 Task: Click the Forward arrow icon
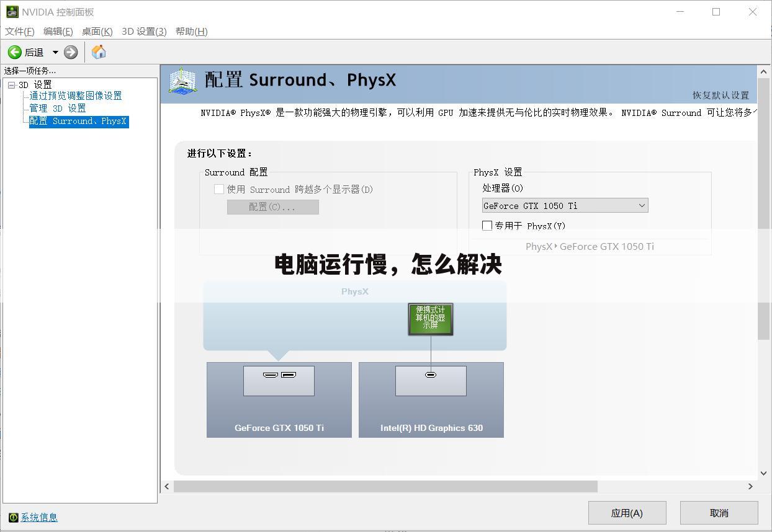click(x=71, y=52)
